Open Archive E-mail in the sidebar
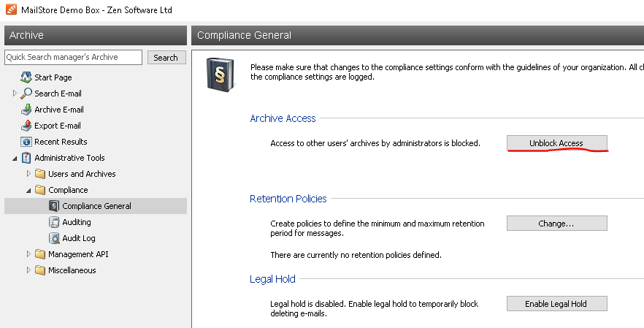 [59, 110]
